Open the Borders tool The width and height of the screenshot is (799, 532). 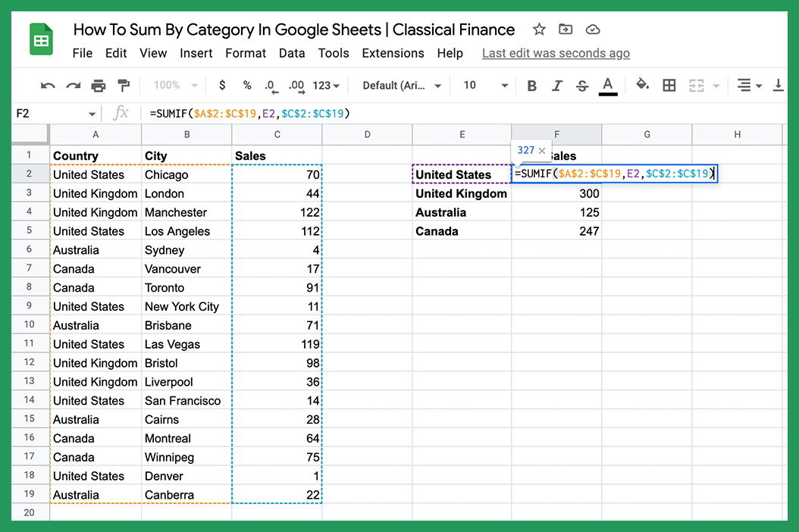(669, 86)
